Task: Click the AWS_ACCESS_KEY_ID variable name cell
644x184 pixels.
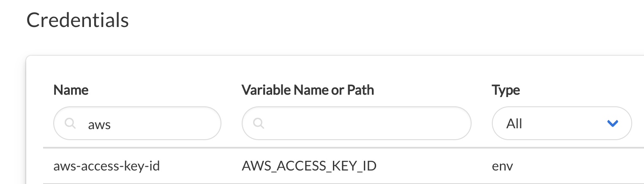Action: [x=309, y=166]
